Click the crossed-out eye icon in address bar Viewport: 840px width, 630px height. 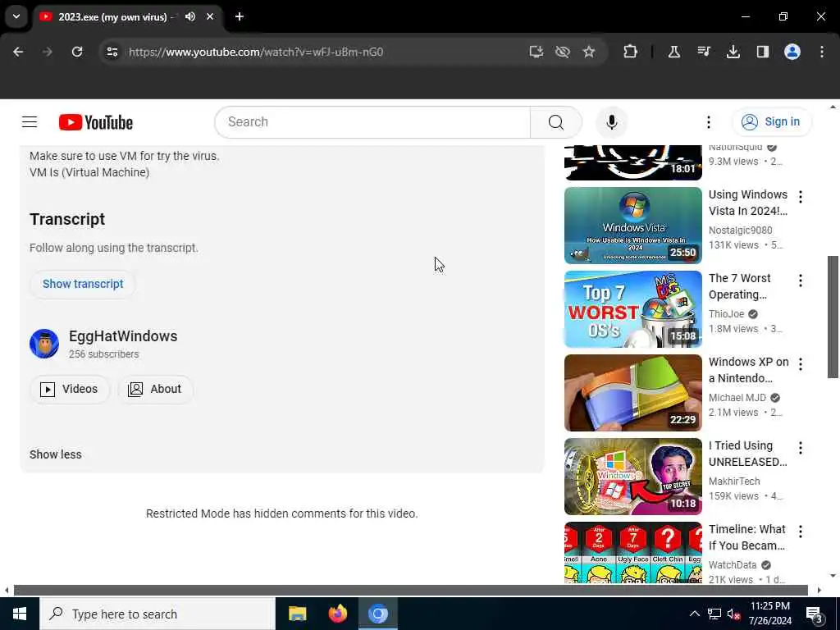[x=563, y=52]
